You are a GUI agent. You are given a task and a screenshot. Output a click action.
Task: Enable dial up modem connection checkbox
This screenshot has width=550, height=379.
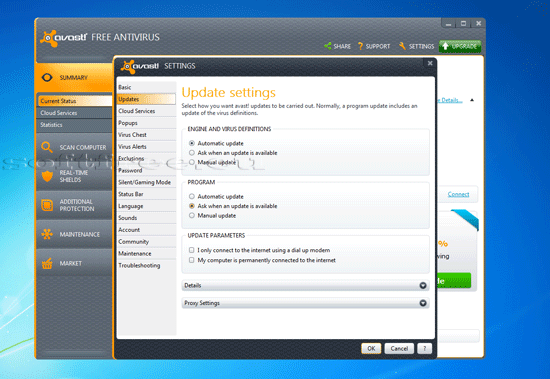[x=192, y=250]
